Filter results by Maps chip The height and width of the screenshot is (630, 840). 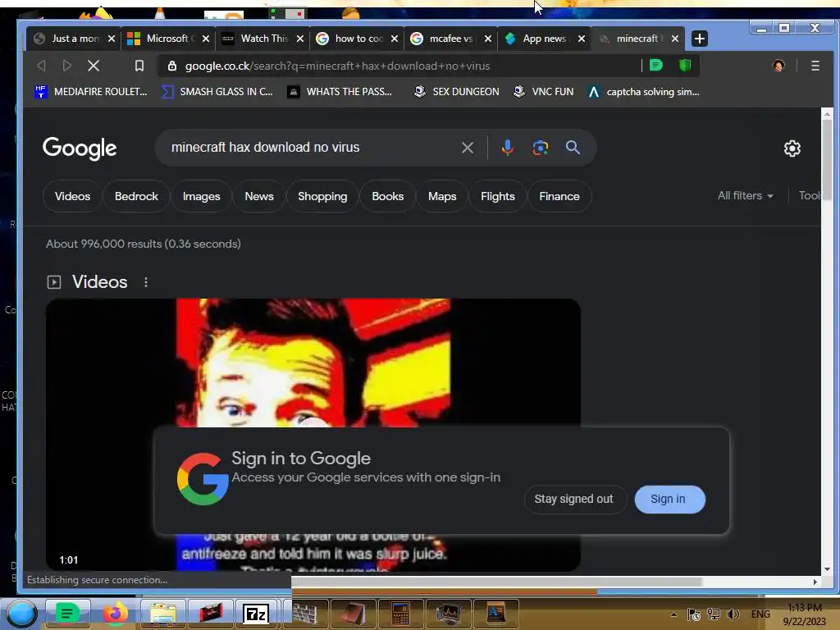tap(442, 197)
